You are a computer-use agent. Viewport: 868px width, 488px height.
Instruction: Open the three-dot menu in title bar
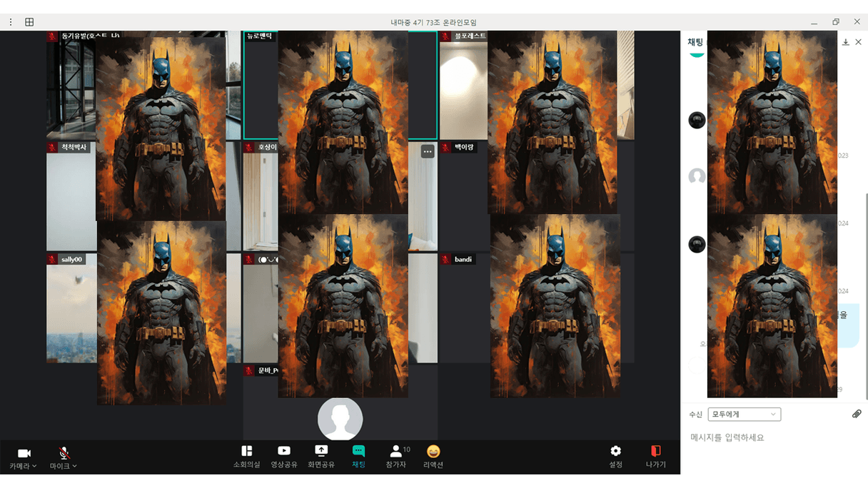pos(11,22)
